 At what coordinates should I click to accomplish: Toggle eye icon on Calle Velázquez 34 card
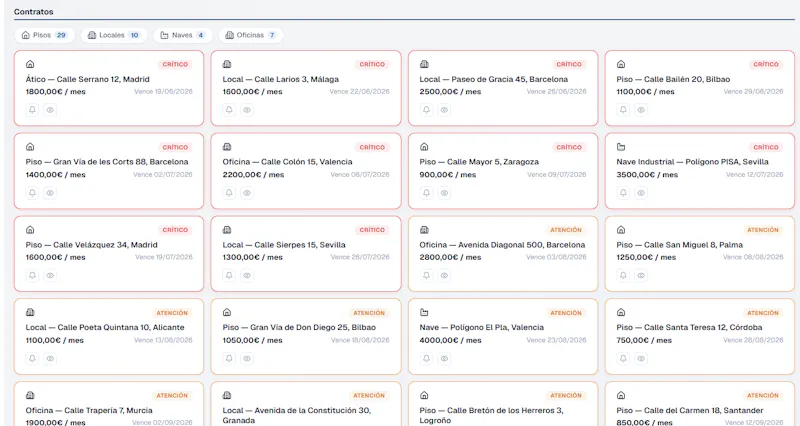click(x=50, y=275)
